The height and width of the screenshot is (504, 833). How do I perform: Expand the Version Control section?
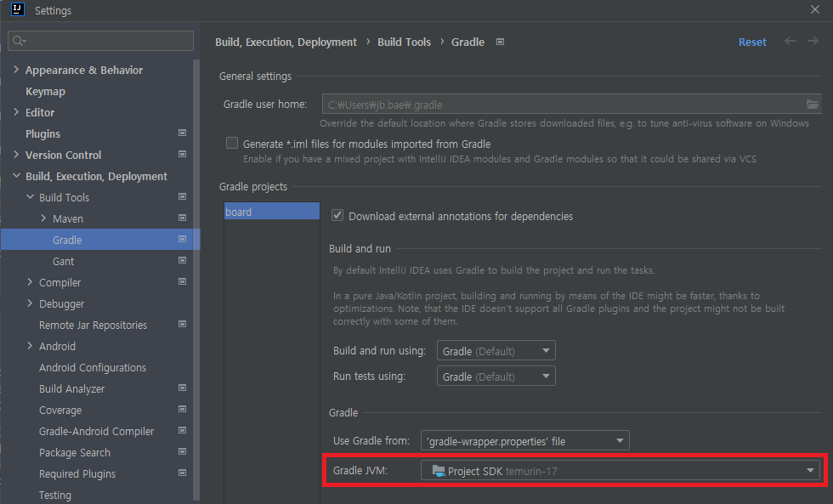[16, 154]
